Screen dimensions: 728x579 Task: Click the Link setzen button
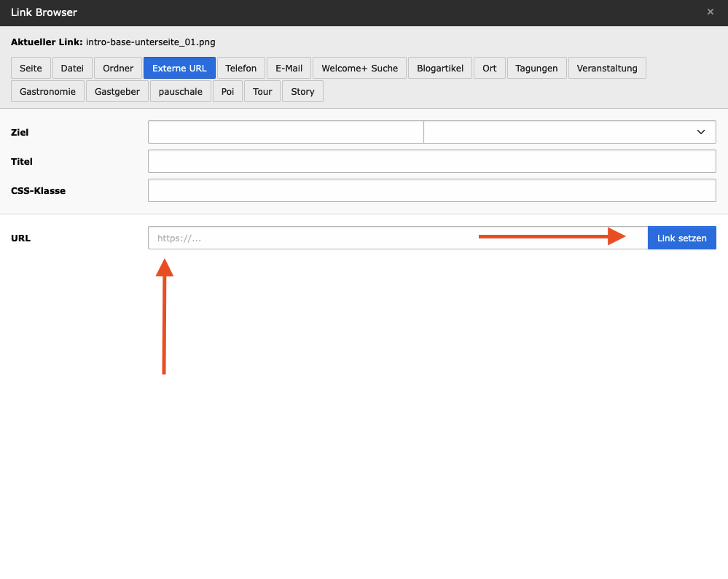click(681, 238)
